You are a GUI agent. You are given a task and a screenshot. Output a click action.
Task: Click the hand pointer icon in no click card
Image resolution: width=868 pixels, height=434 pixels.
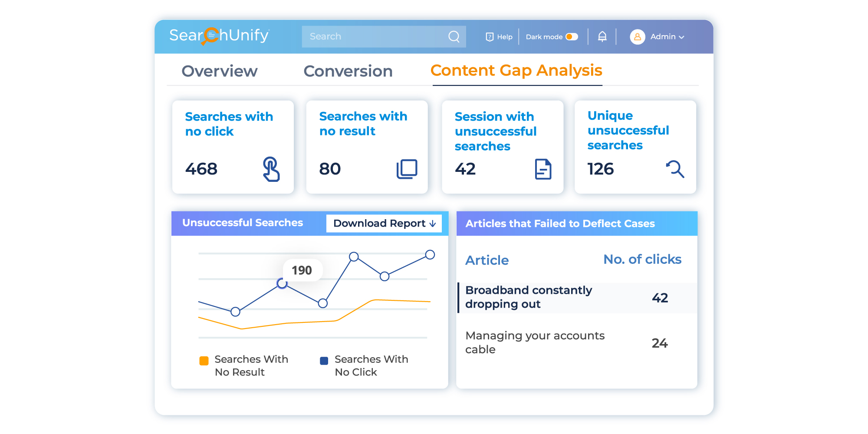[x=271, y=169]
